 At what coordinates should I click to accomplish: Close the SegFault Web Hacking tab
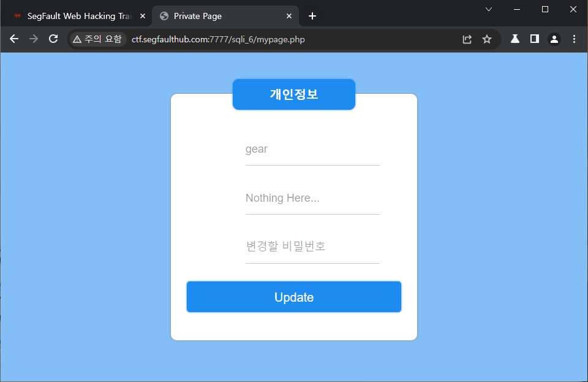pos(143,16)
